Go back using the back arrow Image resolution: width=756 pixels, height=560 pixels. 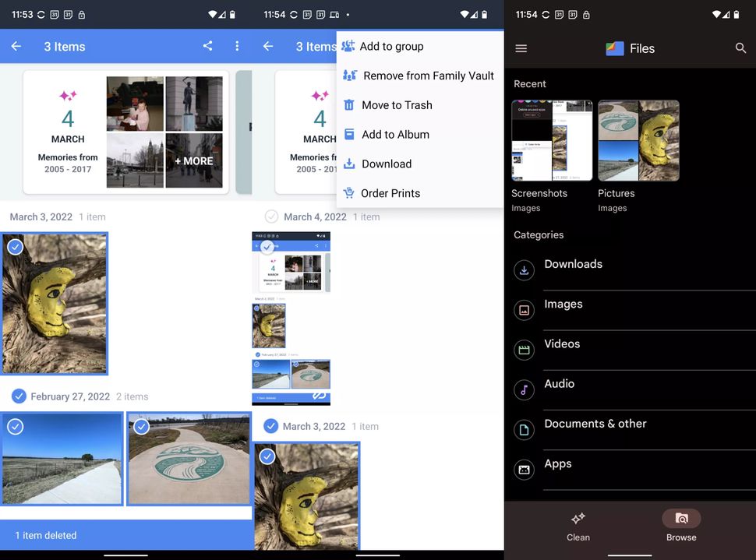16,47
